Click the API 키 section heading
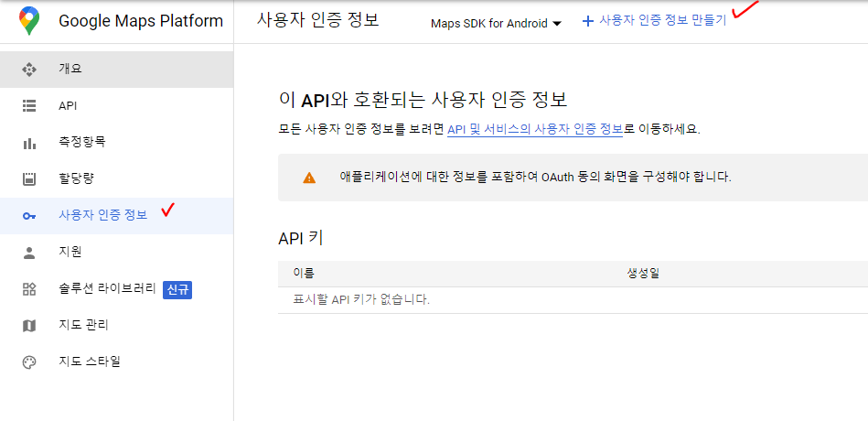 301,238
